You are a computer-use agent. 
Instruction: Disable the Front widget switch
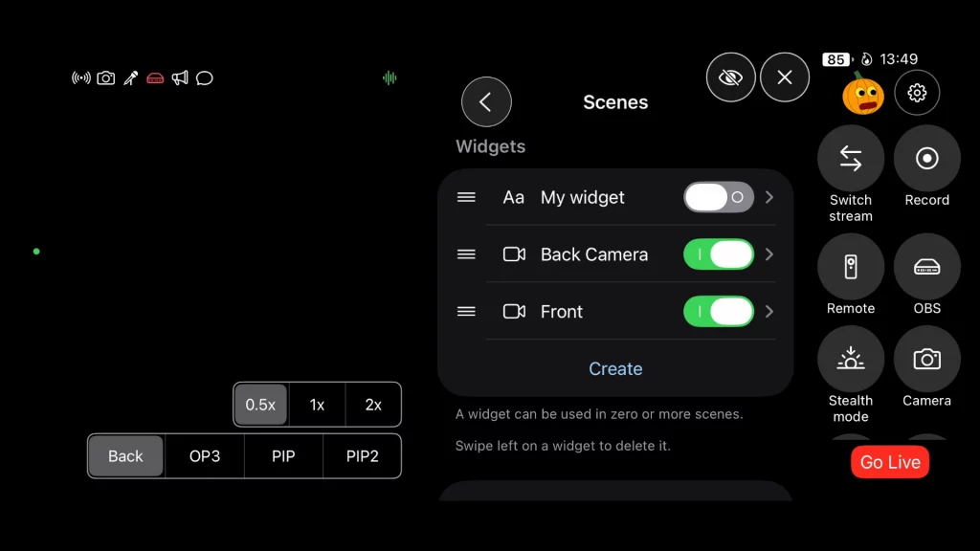(719, 312)
